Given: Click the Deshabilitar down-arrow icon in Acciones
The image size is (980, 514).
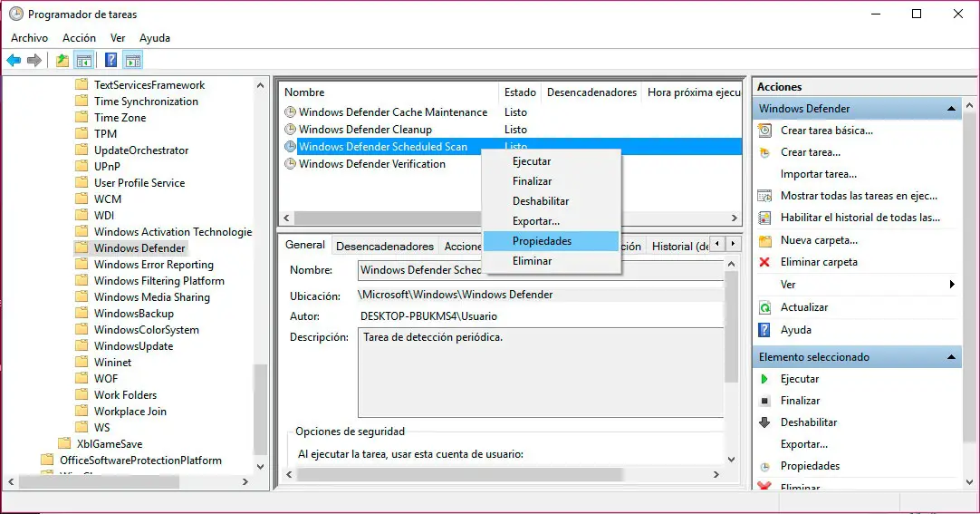Looking at the screenshot, I should pyautogui.click(x=764, y=422).
